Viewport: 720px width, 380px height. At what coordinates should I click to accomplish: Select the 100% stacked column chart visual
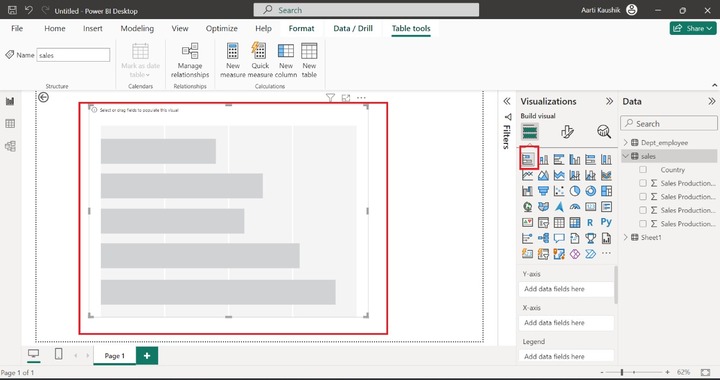606,159
